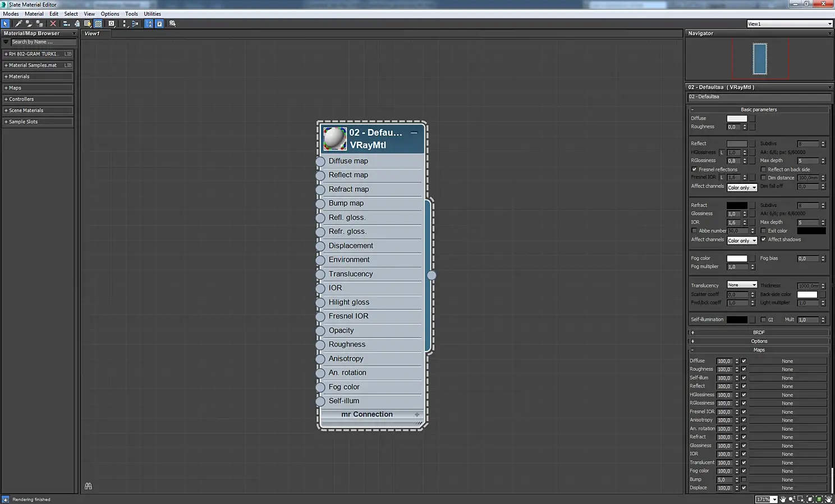Select the Zoom magnifier tool
The image size is (835, 504).
792,499
